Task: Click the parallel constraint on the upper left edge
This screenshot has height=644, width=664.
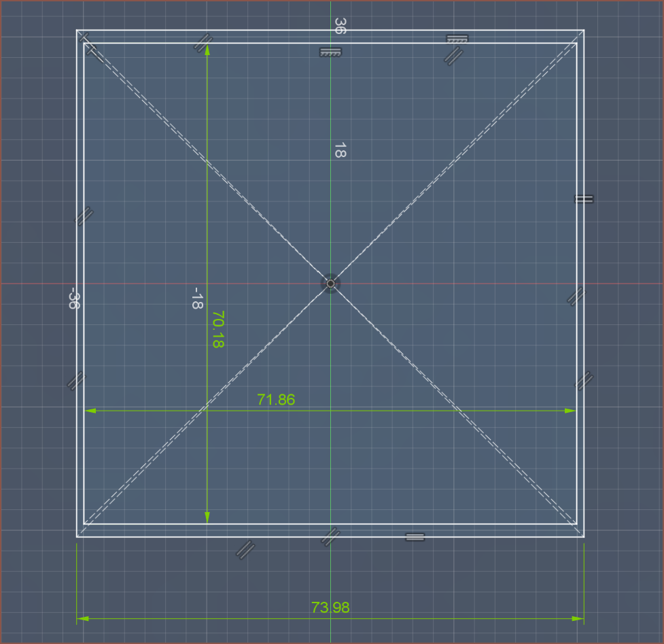Action: (84, 216)
